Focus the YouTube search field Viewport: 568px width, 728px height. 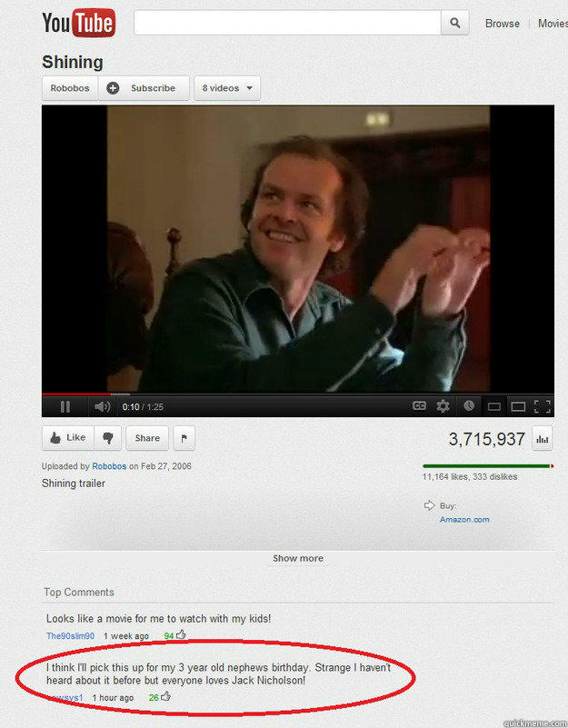pos(287,23)
